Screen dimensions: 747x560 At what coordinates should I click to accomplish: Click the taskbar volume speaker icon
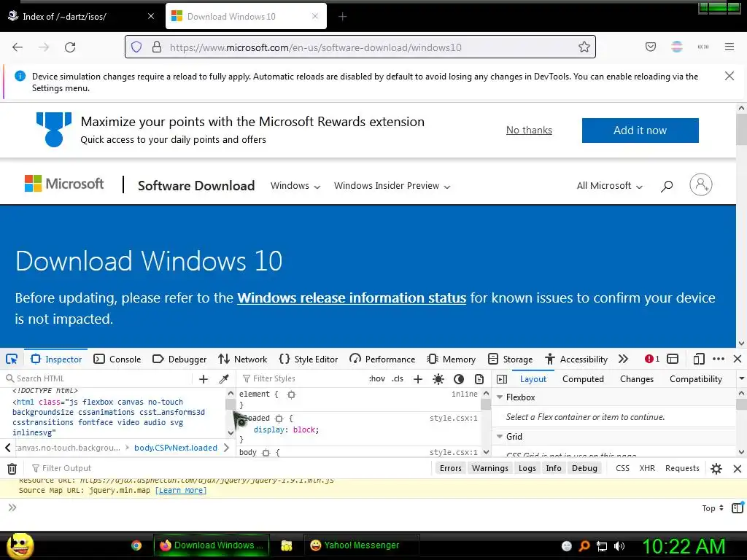[x=619, y=546]
